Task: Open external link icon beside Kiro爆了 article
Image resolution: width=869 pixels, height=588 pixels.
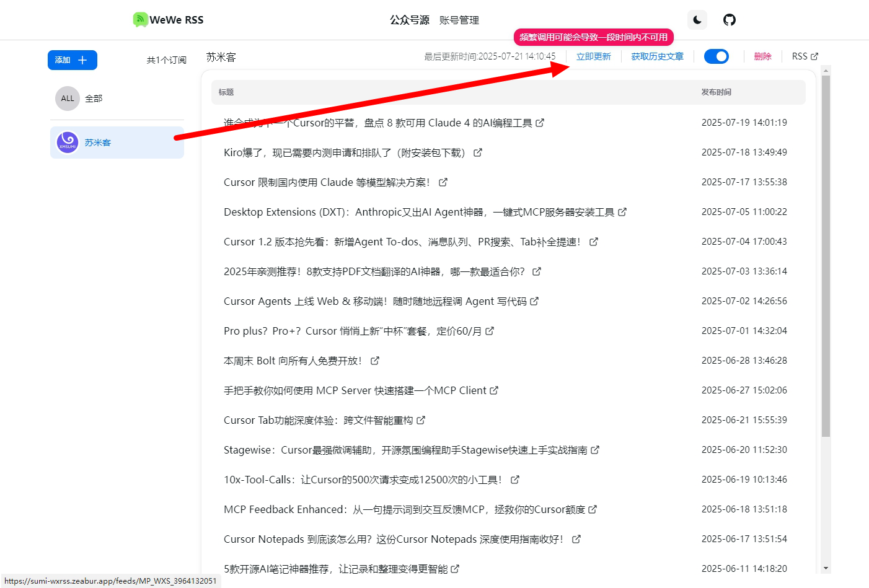Action: coord(478,152)
